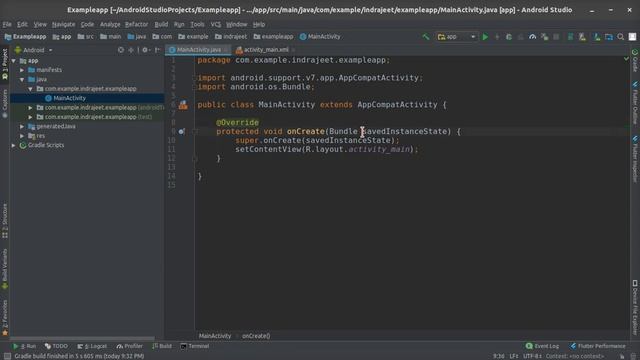The image size is (640, 360).
Task: Toggle the Structure side panel tab
Action: tap(5, 221)
